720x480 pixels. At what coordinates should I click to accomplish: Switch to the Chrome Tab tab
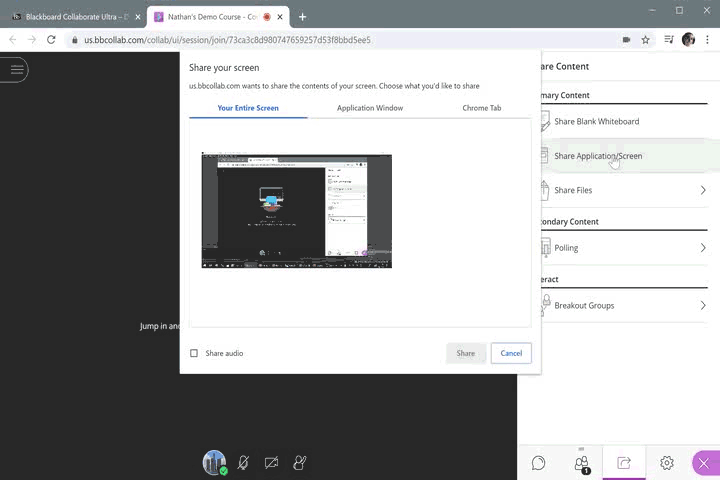point(481,108)
